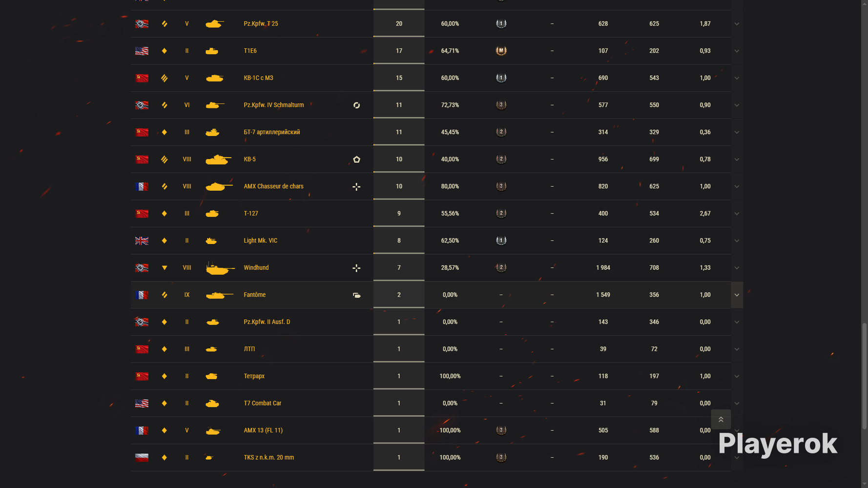This screenshot has width=868, height=488.
Task: Click the scroll-to-top double arrow button
Action: pyautogui.click(x=721, y=419)
